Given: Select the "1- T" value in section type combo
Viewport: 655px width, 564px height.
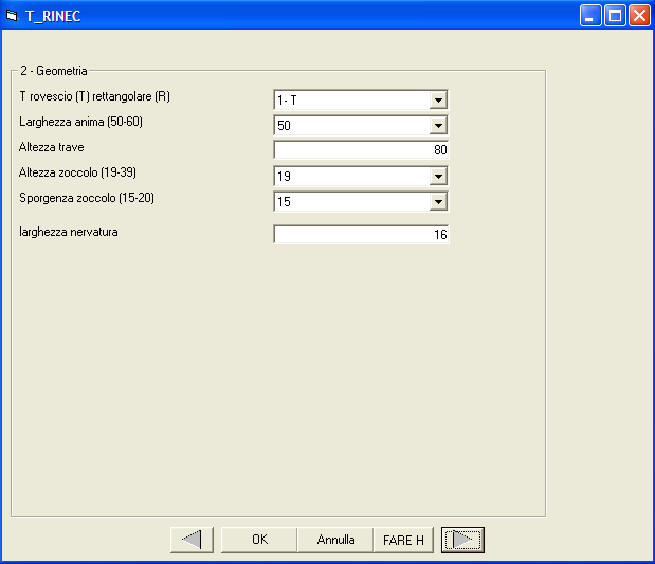Looking at the screenshot, I should click(350, 100).
